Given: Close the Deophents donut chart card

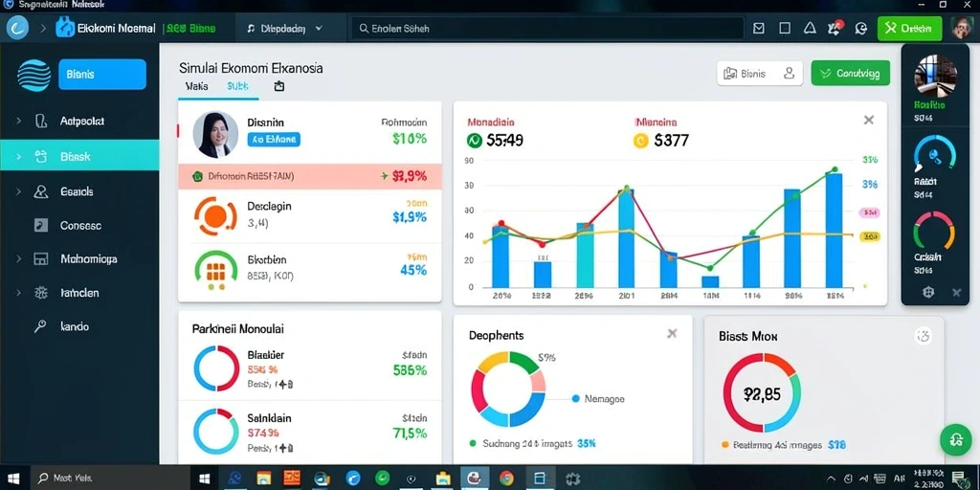Looking at the screenshot, I should click(672, 333).
